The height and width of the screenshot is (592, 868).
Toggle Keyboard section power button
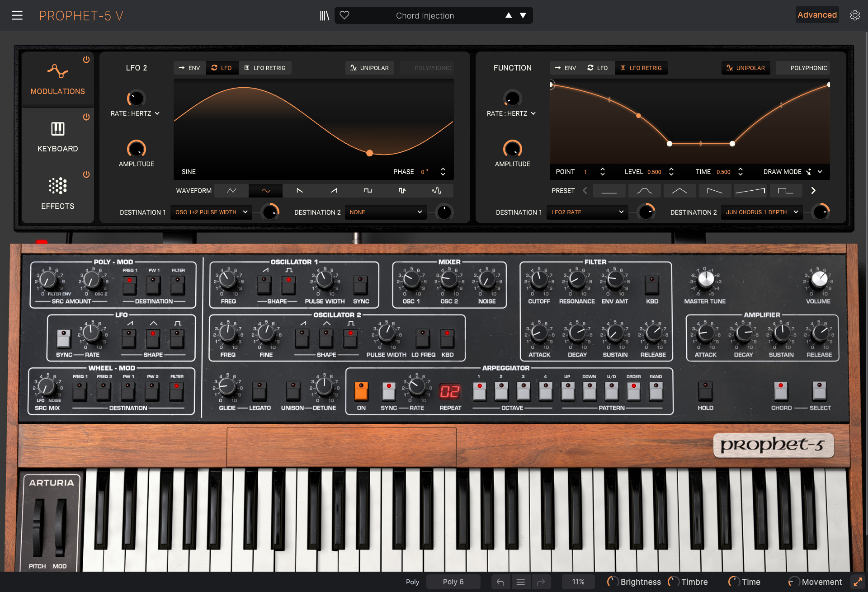pyautogui.click(x=86, y=117)
